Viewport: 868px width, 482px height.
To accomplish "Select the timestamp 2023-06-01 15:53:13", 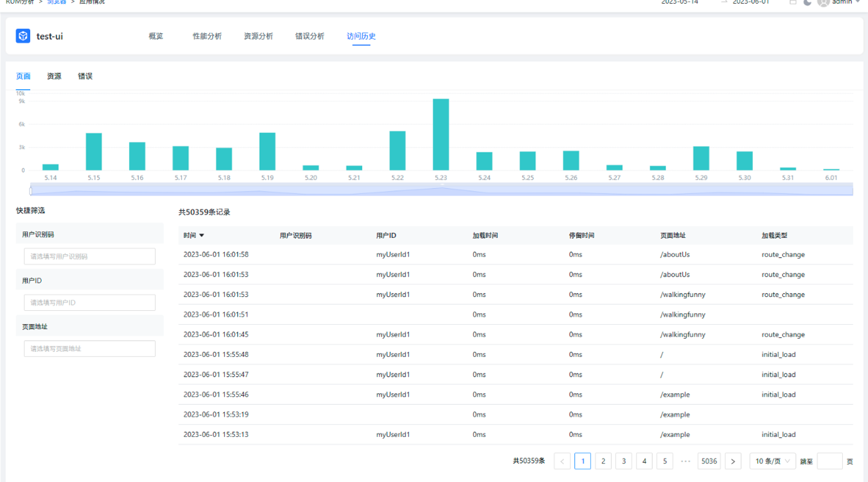I will coord(216,434).
